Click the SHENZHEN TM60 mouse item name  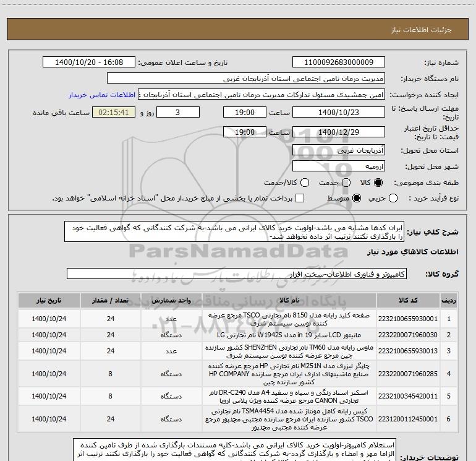coord(289,351)
